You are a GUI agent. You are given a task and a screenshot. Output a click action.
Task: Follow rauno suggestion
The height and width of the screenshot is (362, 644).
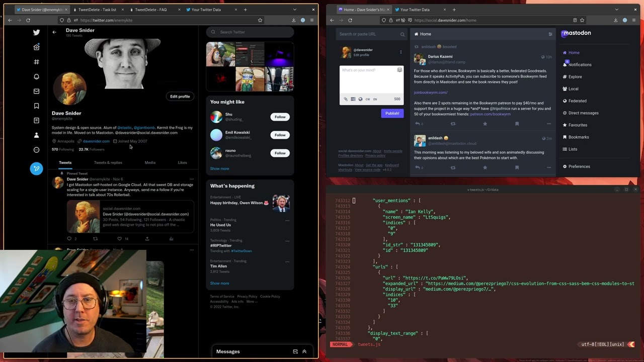click(x=280, y=153)
